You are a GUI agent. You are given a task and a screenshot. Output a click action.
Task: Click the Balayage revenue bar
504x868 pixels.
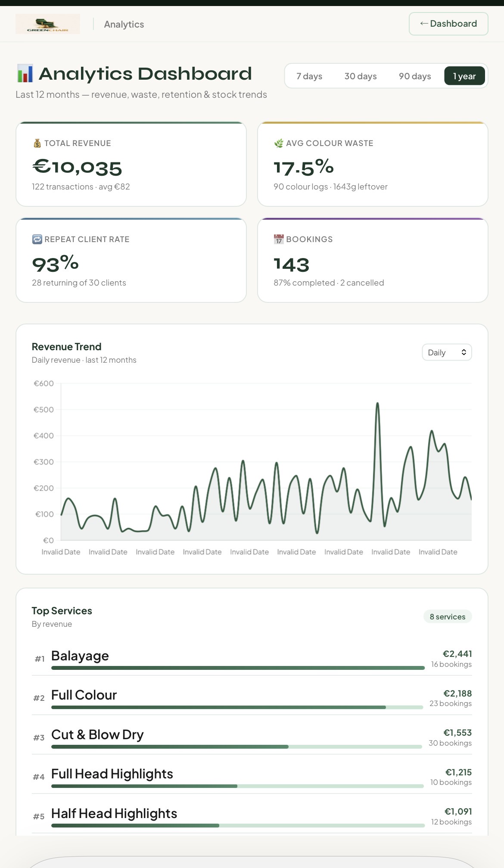coord(238,668)
